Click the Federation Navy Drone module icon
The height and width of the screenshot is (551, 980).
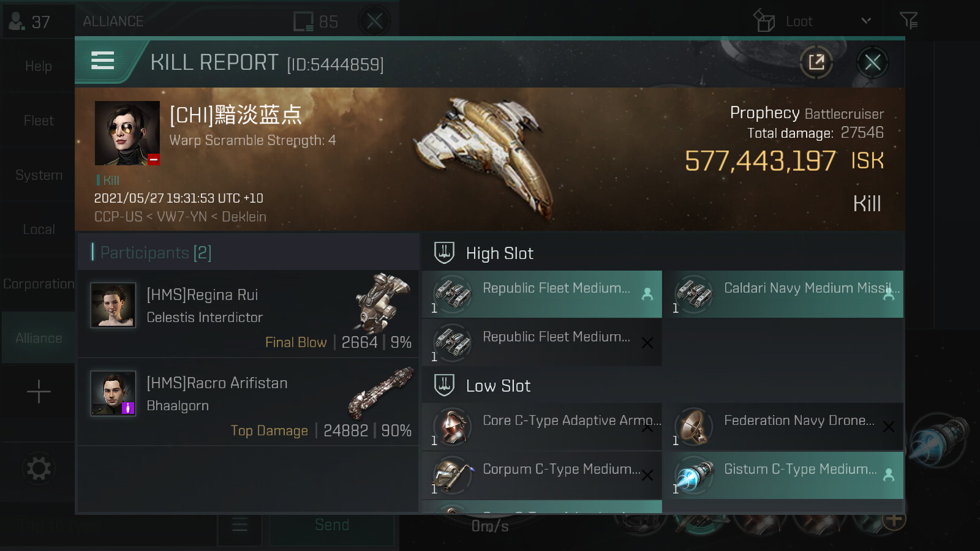pos(694,427)
